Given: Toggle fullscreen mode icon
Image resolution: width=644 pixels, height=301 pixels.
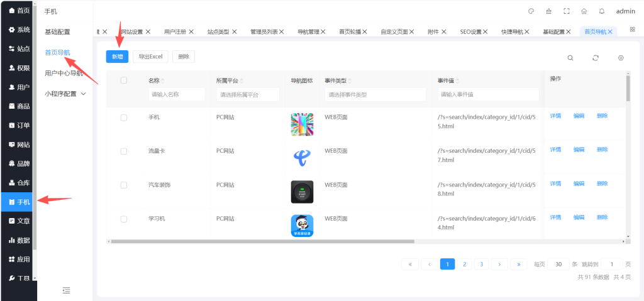Looking at the screenshot, I should (567, 11).
